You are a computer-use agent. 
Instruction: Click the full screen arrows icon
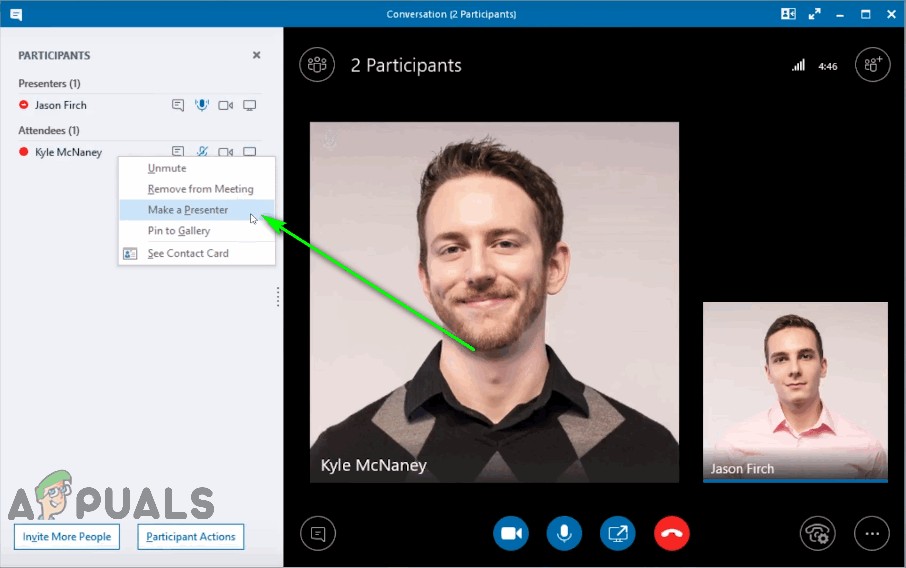click(x=815, y=14)
